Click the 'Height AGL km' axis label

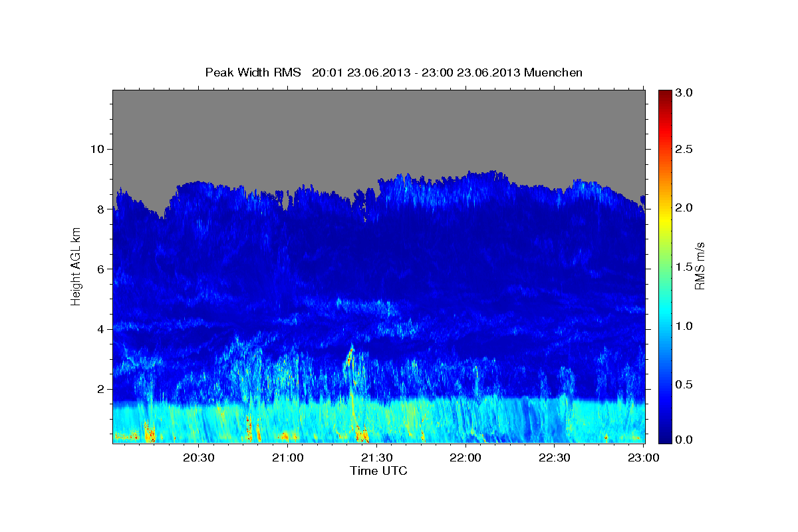point(76,266)
